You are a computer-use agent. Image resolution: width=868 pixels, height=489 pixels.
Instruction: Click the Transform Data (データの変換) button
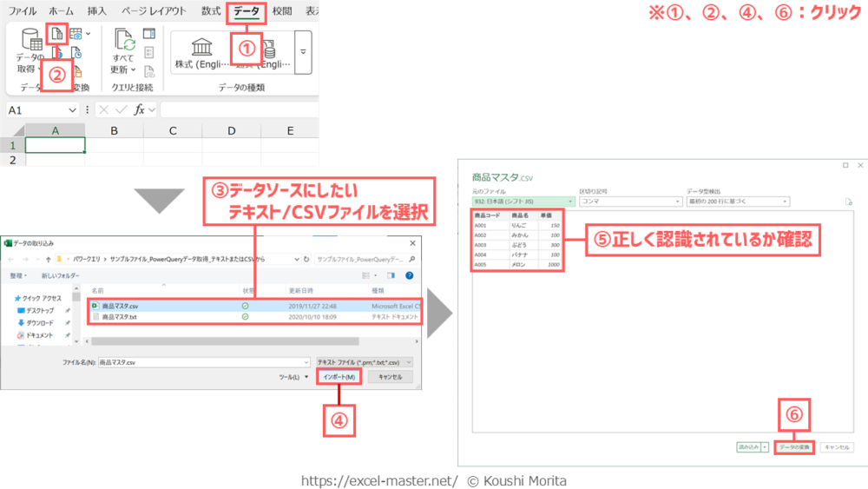pos(793,446)
